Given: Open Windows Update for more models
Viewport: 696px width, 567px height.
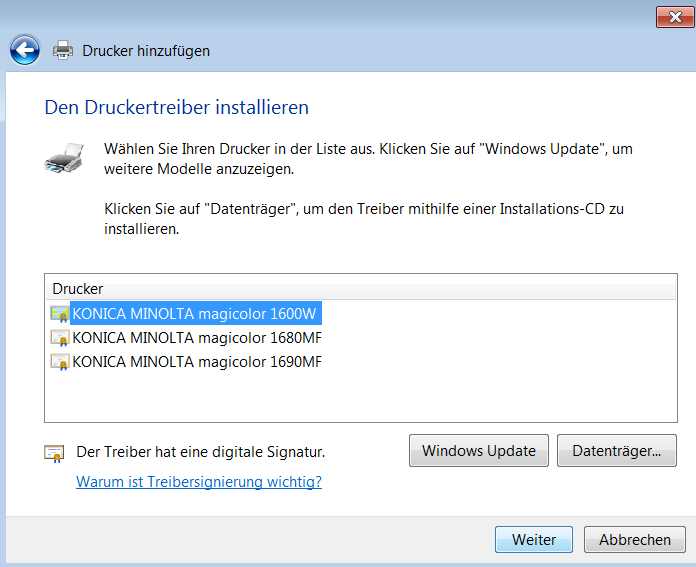Looking at the screenshot, I should [478, 451].
